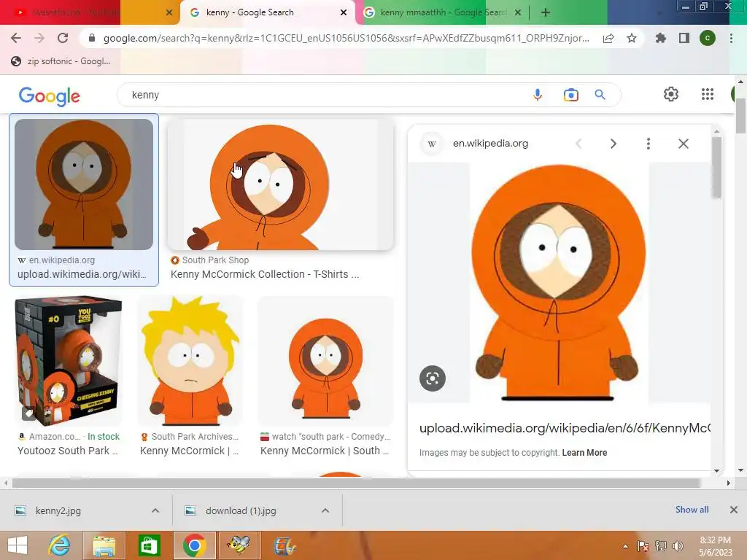Open the film-strip video app on taskbar
Viewport: 747px width, 560px height.
click(285, 545)
